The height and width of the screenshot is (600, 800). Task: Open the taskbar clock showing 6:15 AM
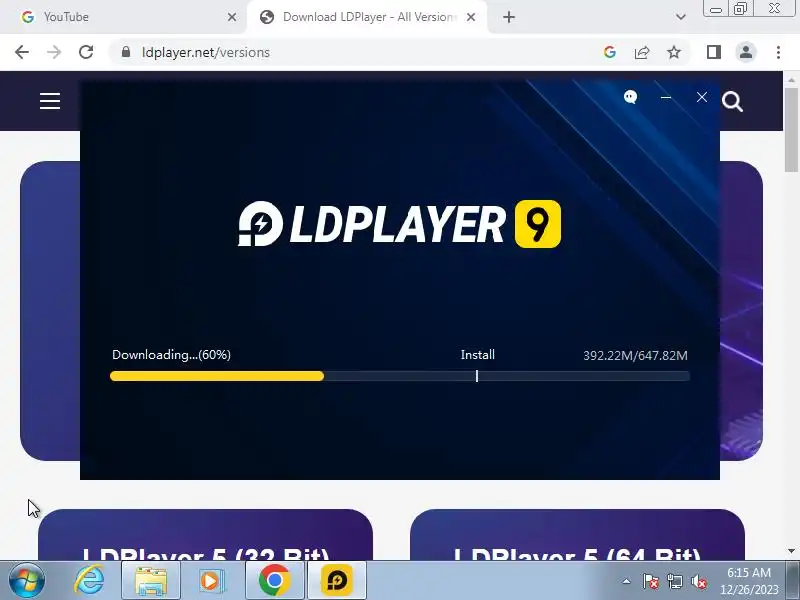click(x=749, y=581)
